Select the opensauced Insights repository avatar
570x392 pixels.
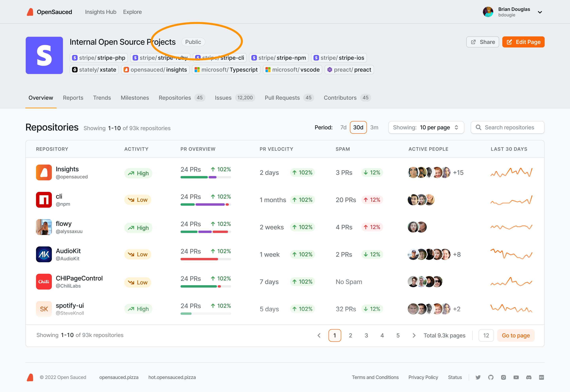[x=44, y=172]
